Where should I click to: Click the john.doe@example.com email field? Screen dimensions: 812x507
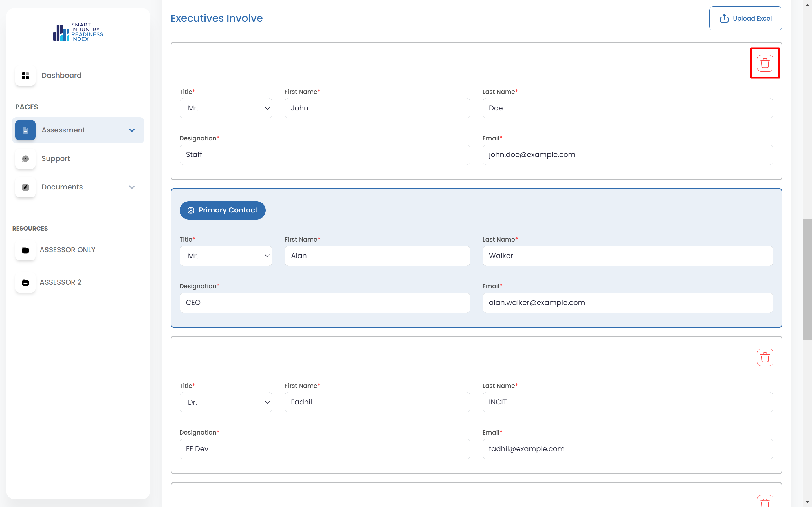628,155
